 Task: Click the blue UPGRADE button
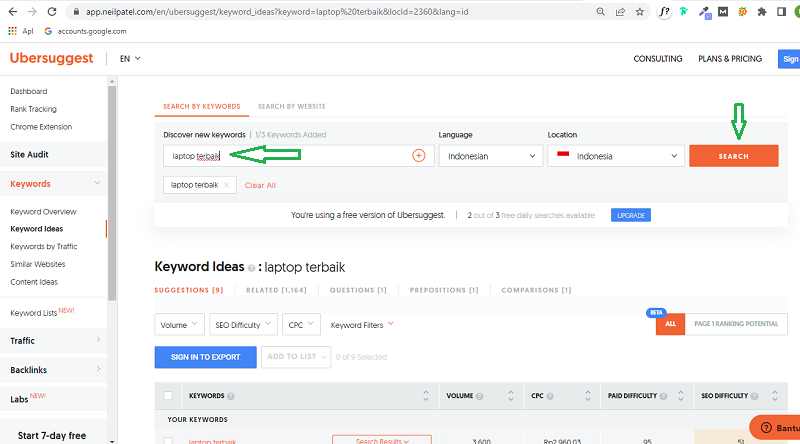pyautogui.click(x=631, y=215)
